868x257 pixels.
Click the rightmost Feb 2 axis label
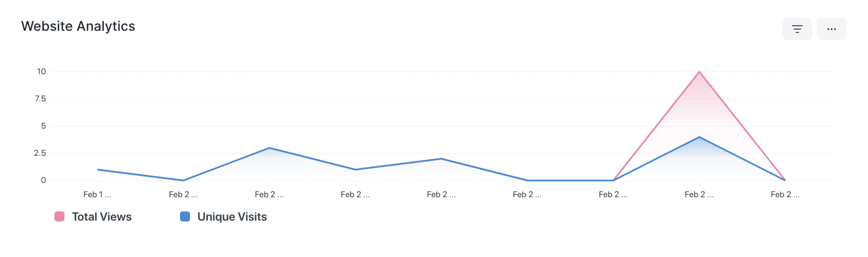click(x=785, y=194)
